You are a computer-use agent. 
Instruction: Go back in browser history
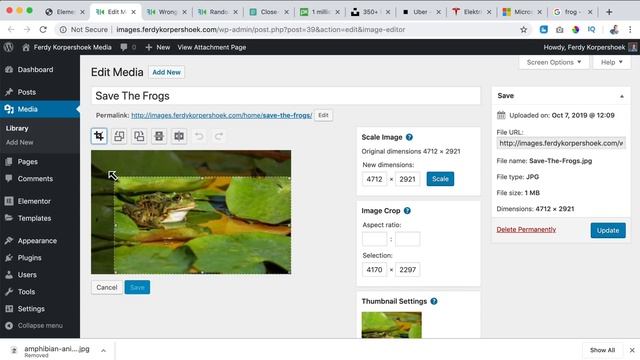tap(11, 29)
